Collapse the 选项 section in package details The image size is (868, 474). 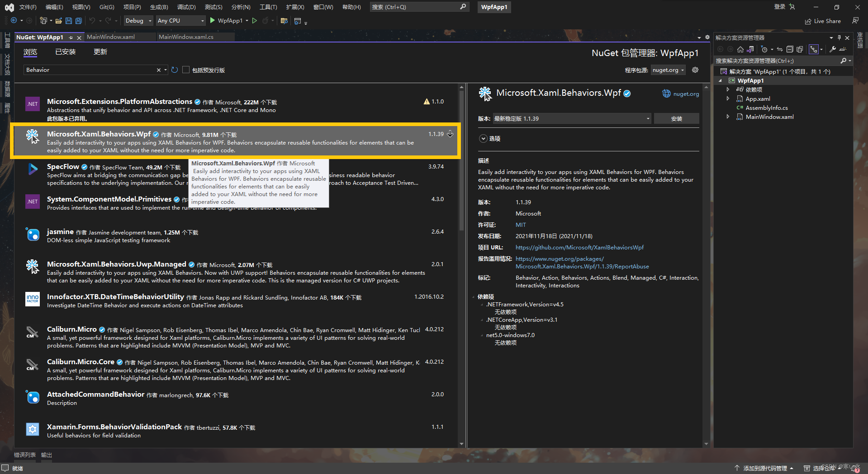tap(483, 138)
